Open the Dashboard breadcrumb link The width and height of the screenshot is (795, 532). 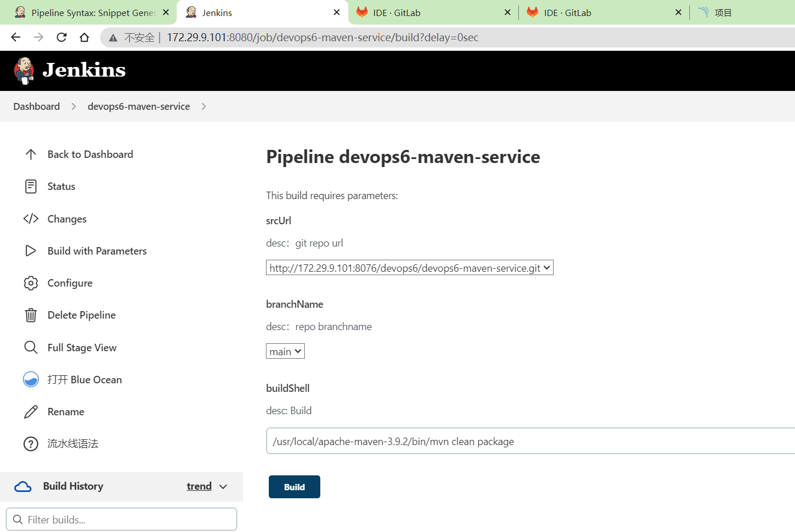(x=37, y=106)
